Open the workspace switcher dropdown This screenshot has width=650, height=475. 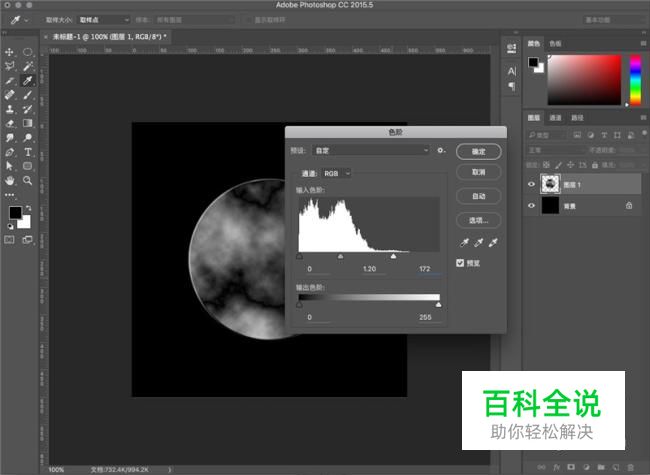(615, 20)
